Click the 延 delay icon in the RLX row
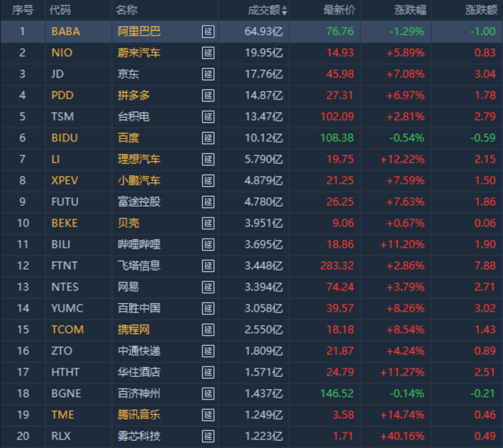The width and height of the screenshot is (503, 448). coord(208,436)
